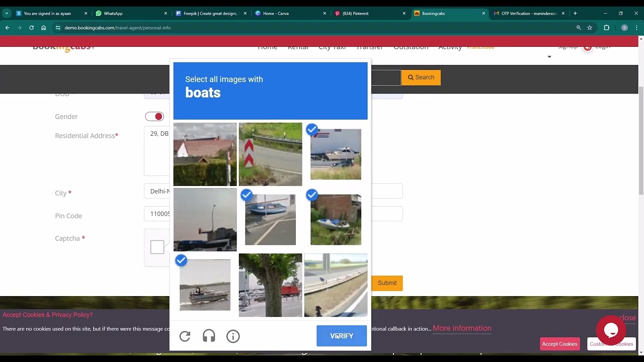
Task: Open the More information link
Action: (462, 328)
